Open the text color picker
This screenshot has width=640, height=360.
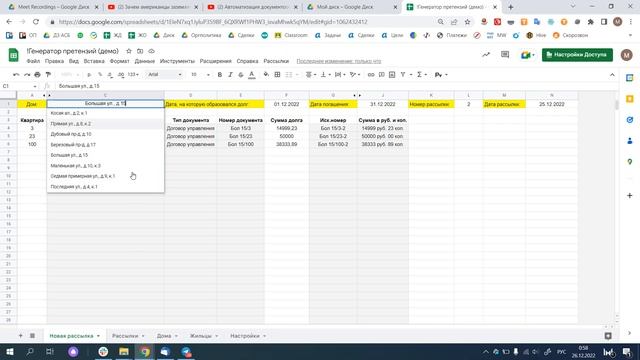(x=252, y=75)
